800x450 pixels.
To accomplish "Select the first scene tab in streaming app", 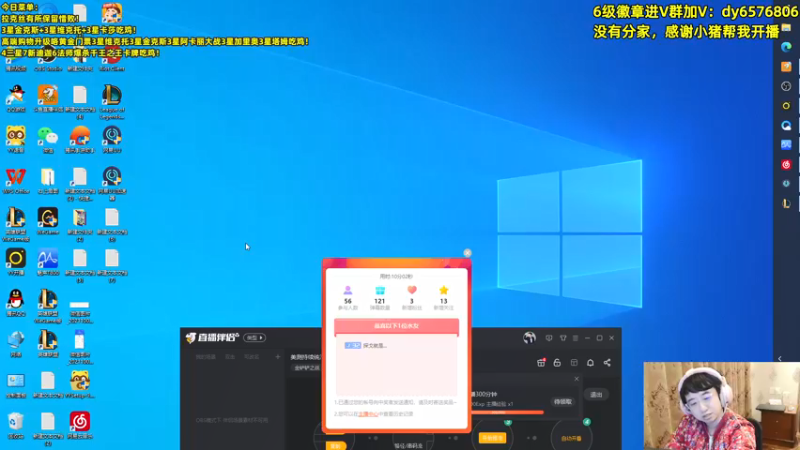I will [206, 357].
